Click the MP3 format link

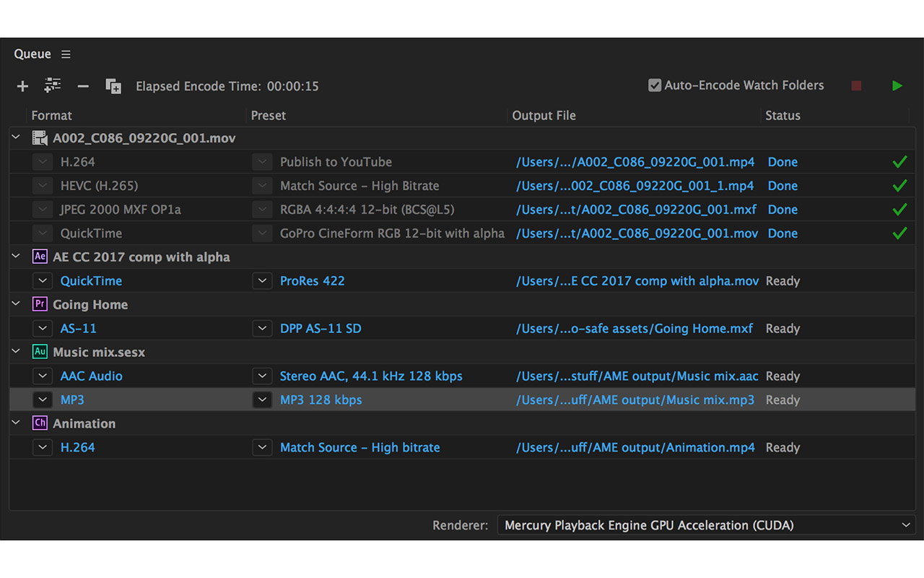point(72,400)
